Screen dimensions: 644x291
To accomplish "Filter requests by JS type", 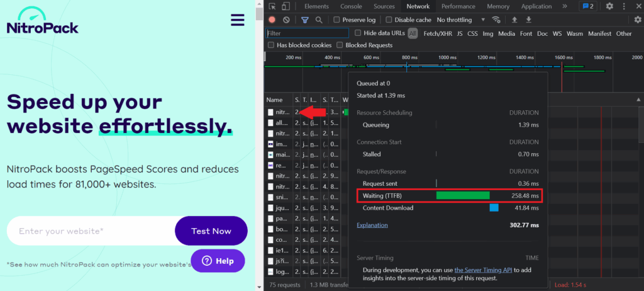I will (460, 34).
